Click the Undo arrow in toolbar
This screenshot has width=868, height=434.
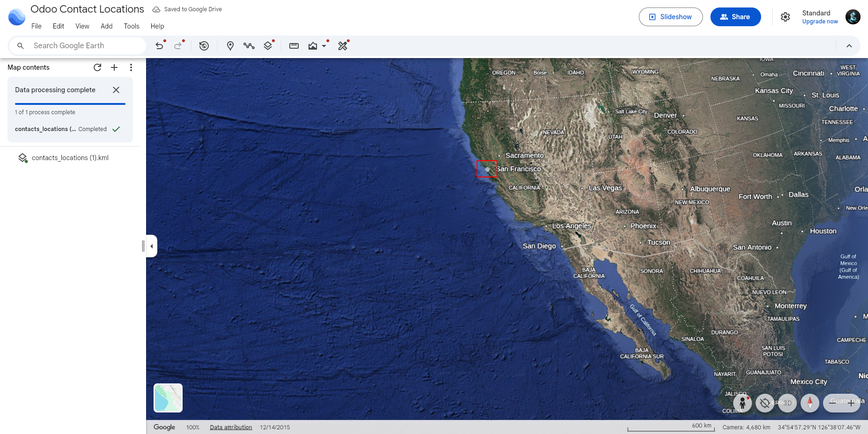(160, 46)
